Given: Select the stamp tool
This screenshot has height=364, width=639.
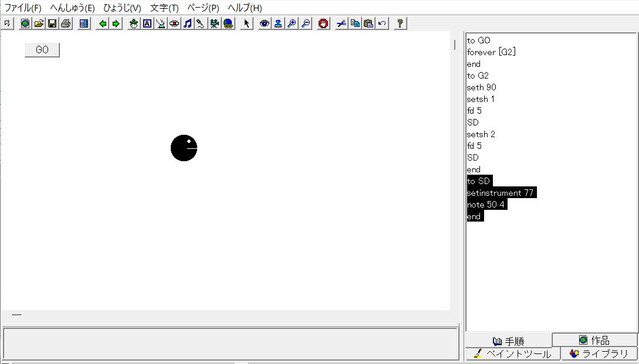Looking at the screenshot, I should (x=278, y=23).
